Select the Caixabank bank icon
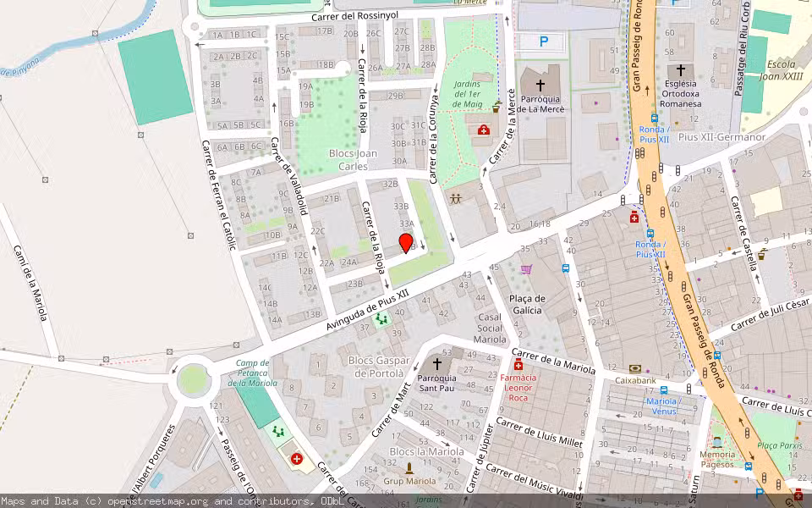This screenshot has width=812, height=508. coord(635,368)
